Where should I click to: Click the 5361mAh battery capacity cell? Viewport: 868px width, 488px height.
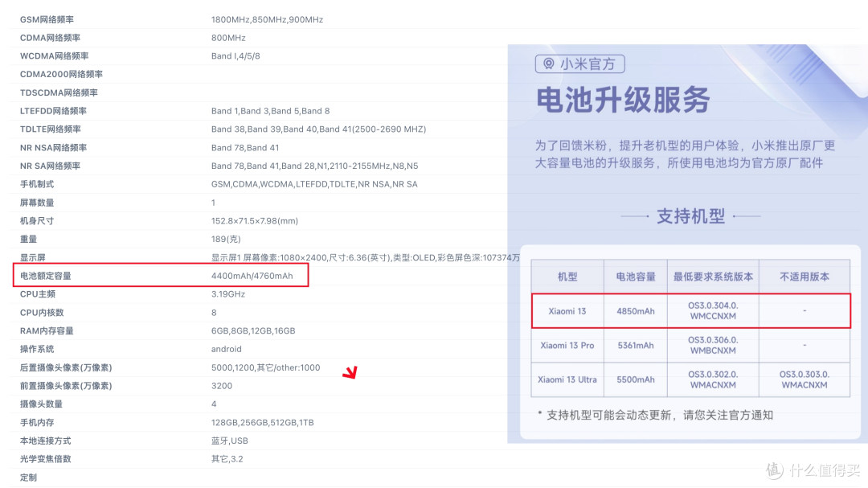[x=636, y=346]
